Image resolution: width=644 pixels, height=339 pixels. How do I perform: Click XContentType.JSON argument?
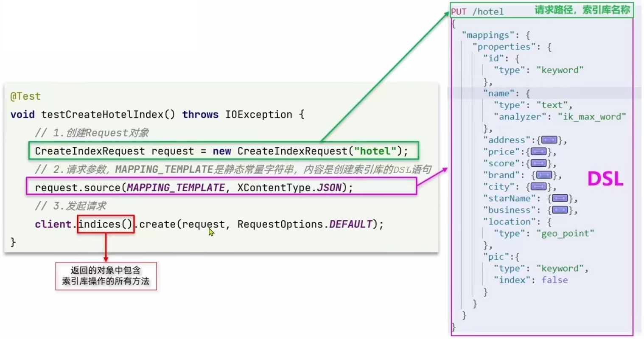click(289, 188)
